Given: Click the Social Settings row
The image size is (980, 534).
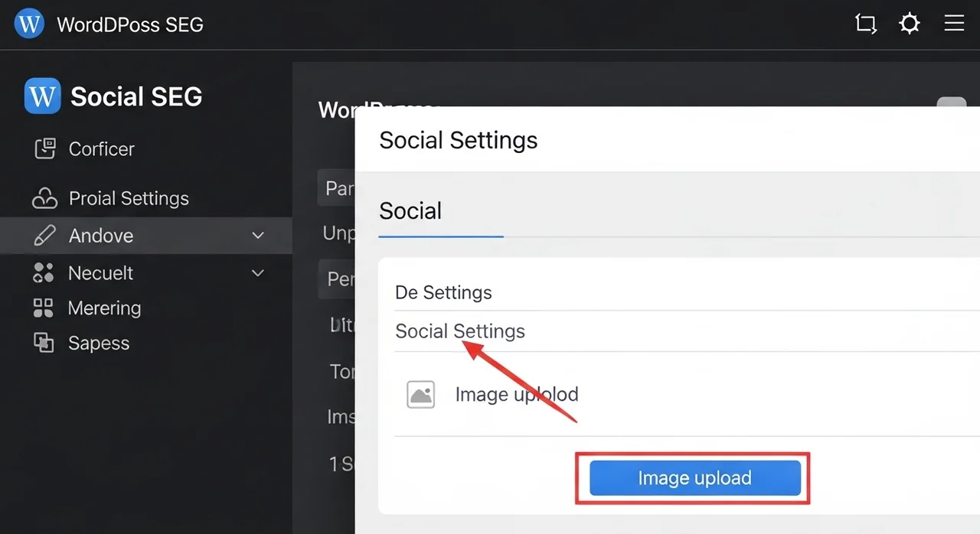Looking at the screenshot, I should tap(460, 331).
